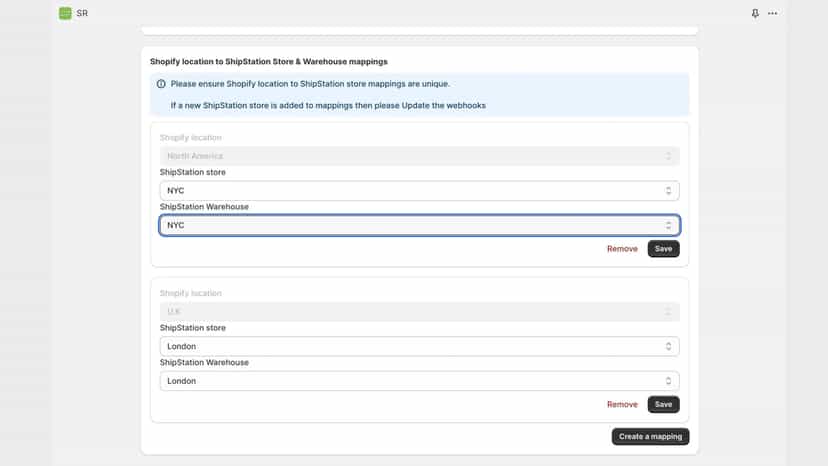Open the disabled U.K Shopify location dropdown
This screenshot has width=828, height=466.
(x=419, y=312)
